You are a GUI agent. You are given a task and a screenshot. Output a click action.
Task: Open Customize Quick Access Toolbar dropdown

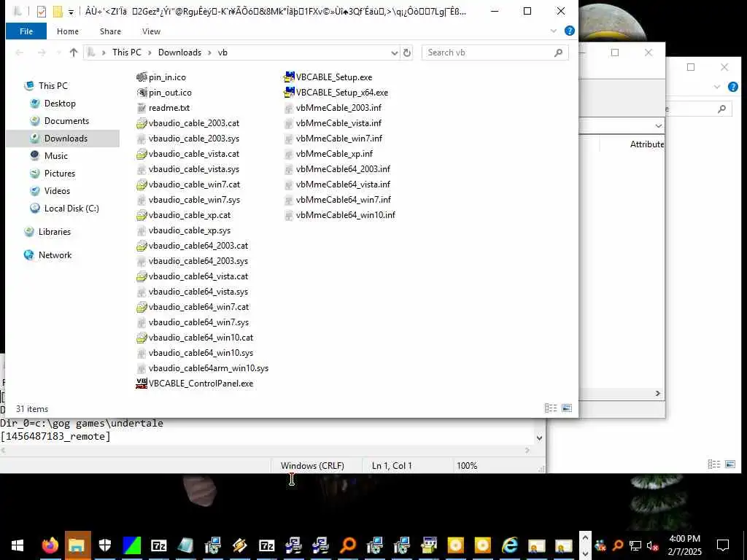pyautogui.click(x=71, y=12)
